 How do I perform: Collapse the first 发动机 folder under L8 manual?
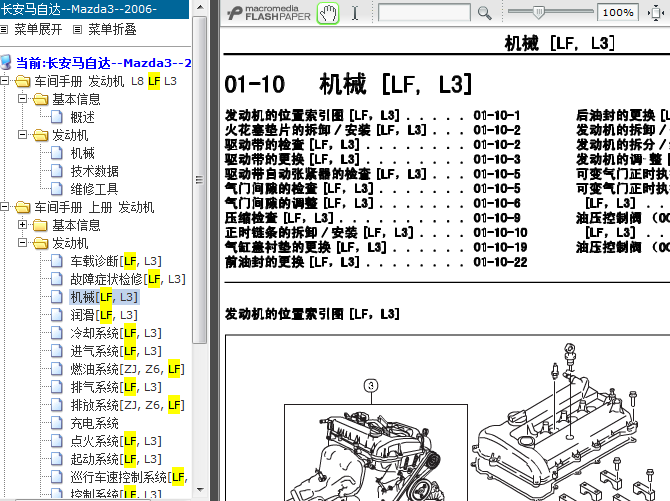[x=23, y=135]
